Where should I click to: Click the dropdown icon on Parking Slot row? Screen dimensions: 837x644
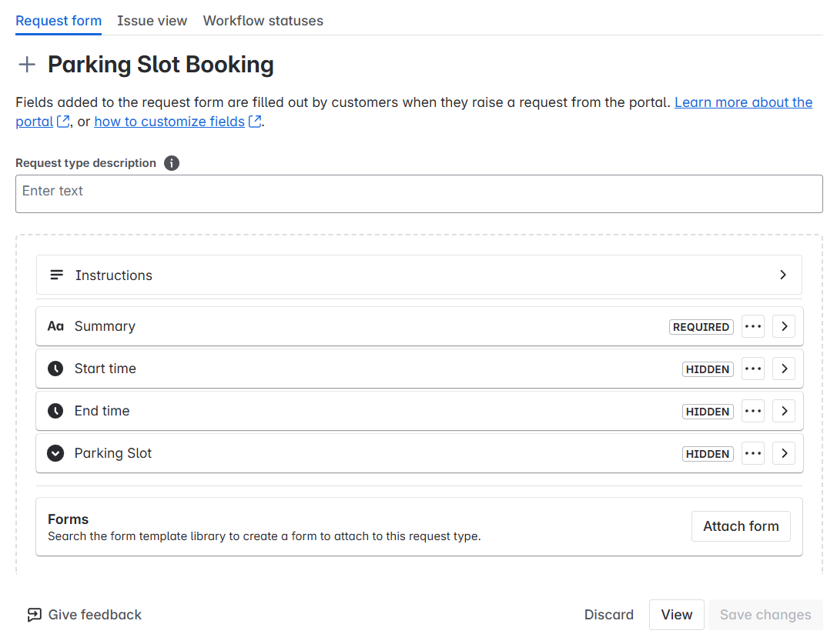[x=55, y=453]
